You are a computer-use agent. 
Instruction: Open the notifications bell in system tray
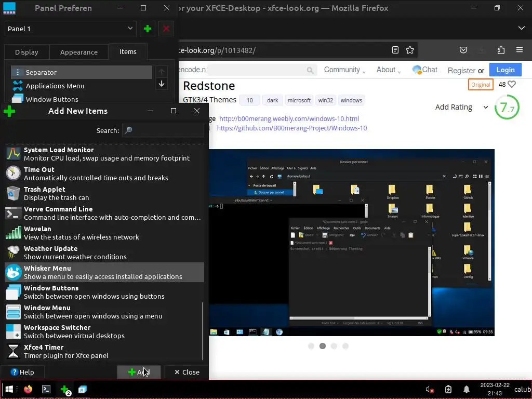pyautogui.click(x=467, y=390)
